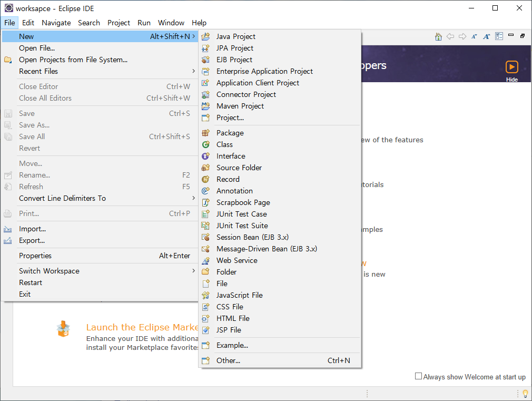532x401 pixels.
Task: Enable Always show Welcome at start up
Action: [419, 376]
